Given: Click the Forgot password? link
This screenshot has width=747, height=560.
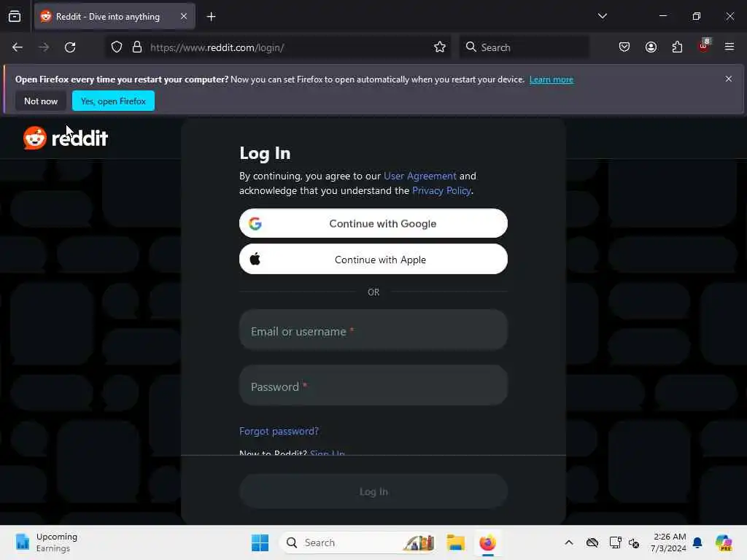Looking at the screenshot, I should click(279, 431).
